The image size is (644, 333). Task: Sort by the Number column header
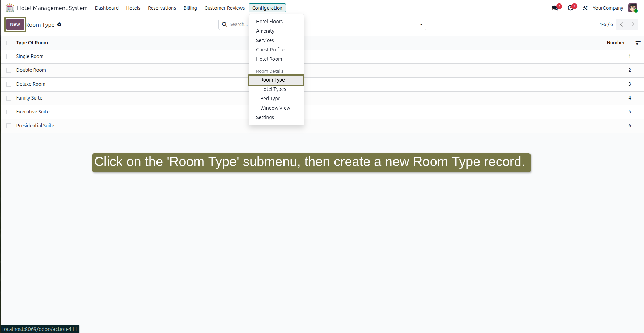(619, 43)
